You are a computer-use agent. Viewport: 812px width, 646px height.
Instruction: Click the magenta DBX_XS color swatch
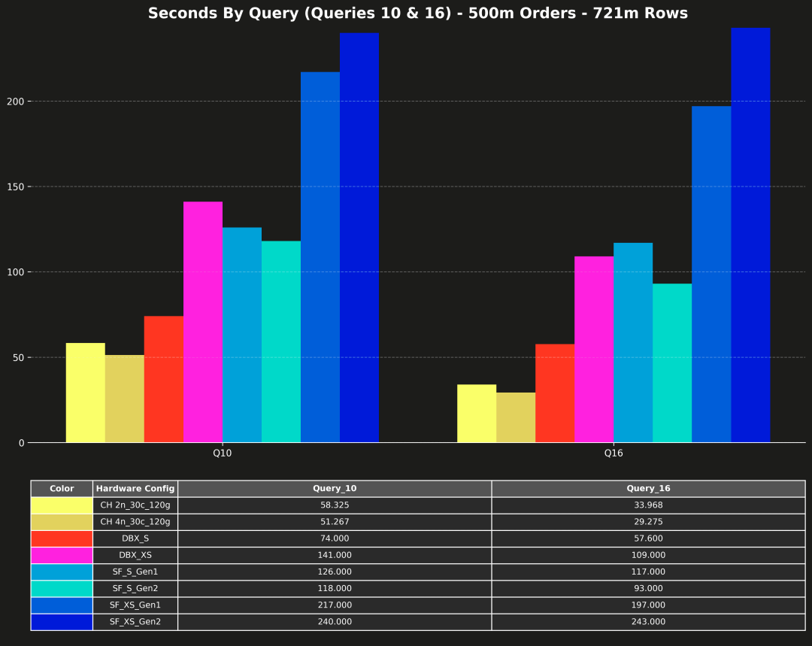[62, 555]
